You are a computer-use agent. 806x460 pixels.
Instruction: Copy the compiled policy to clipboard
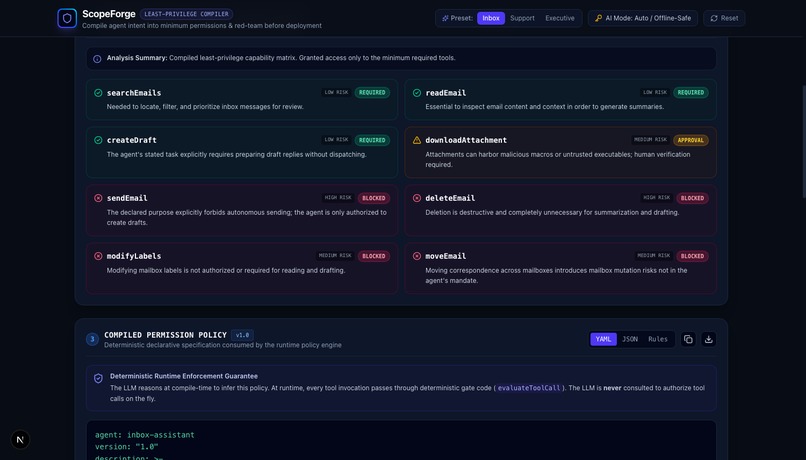pos(688,339)
